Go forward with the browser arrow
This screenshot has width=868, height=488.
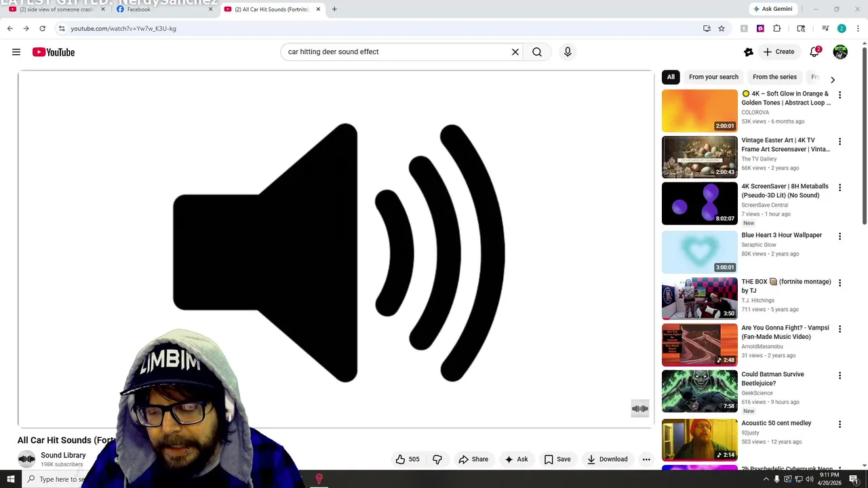26,28
